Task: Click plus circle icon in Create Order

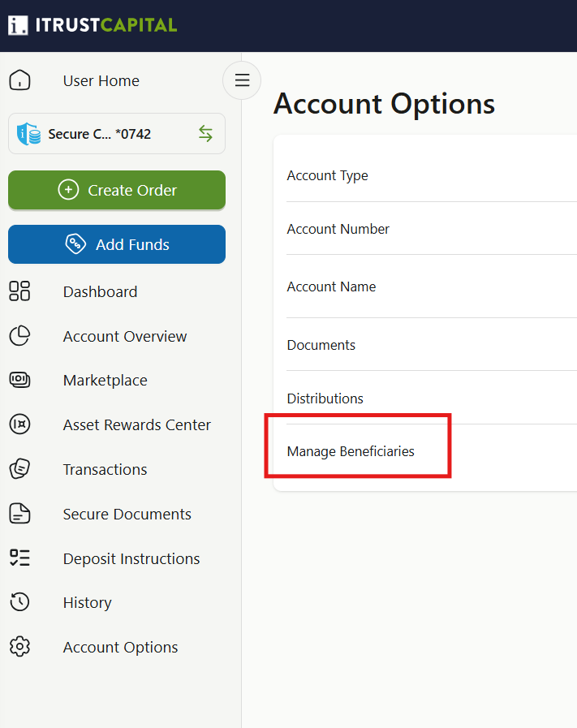Action: tap(68, 190)
